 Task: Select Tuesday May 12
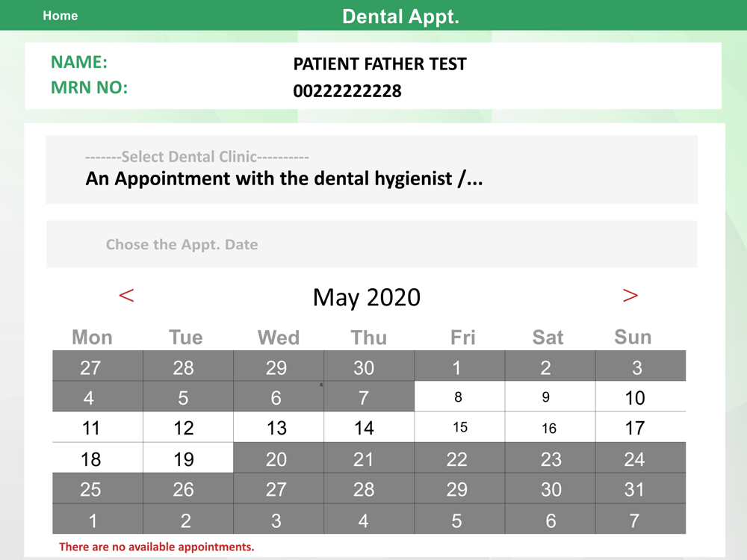click(x=184, y=428)
